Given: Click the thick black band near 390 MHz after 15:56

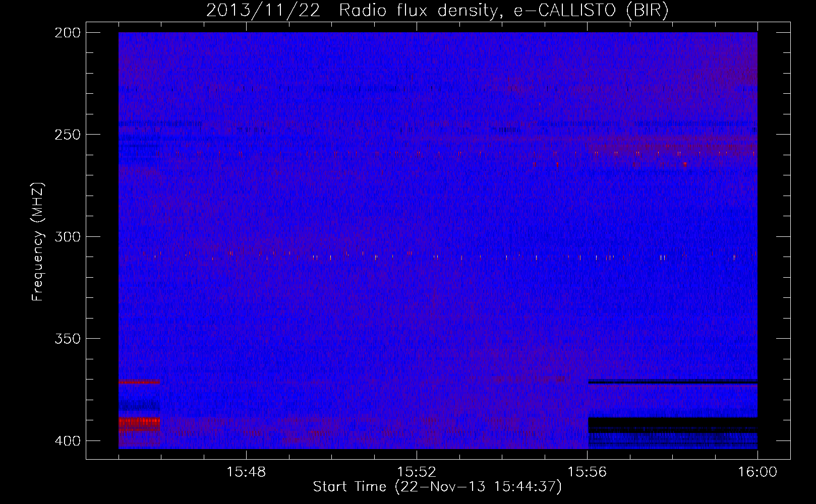Looking at the screenshot, I should click(x=673, y=425).
